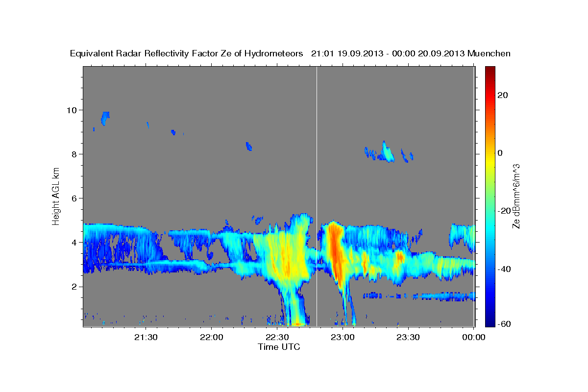Click the blue cloud patch near 10 km
588x392 pixels.
click(x=104, y=118)
